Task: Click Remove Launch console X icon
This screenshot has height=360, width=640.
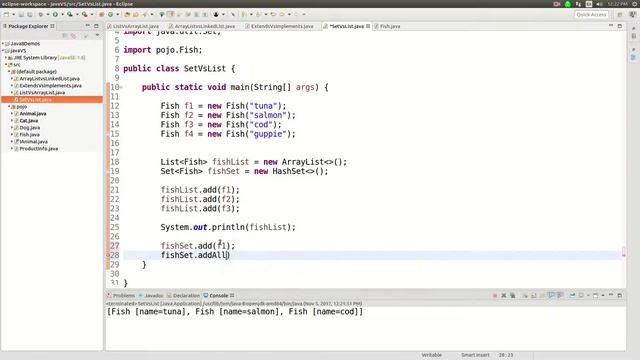Action: [504, 296]
